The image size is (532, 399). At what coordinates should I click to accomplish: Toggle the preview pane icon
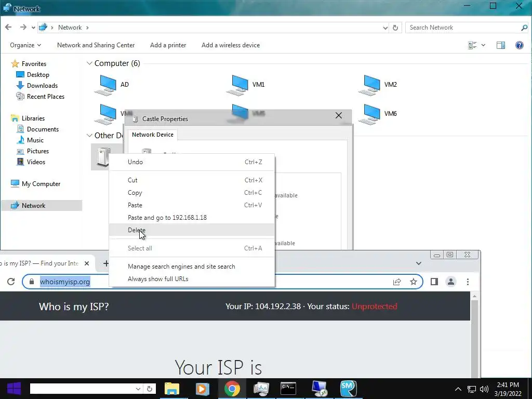(x=500, y=45)
